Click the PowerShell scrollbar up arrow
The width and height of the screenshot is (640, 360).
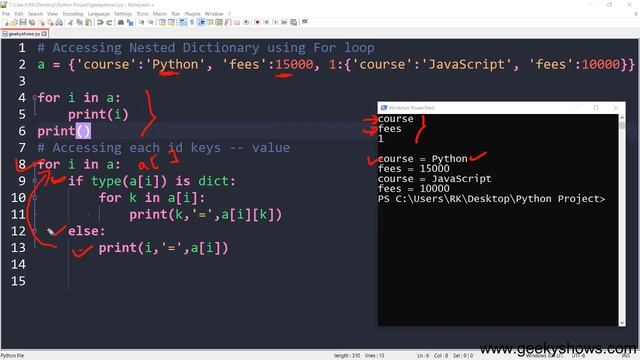click(x=622, y=118)
